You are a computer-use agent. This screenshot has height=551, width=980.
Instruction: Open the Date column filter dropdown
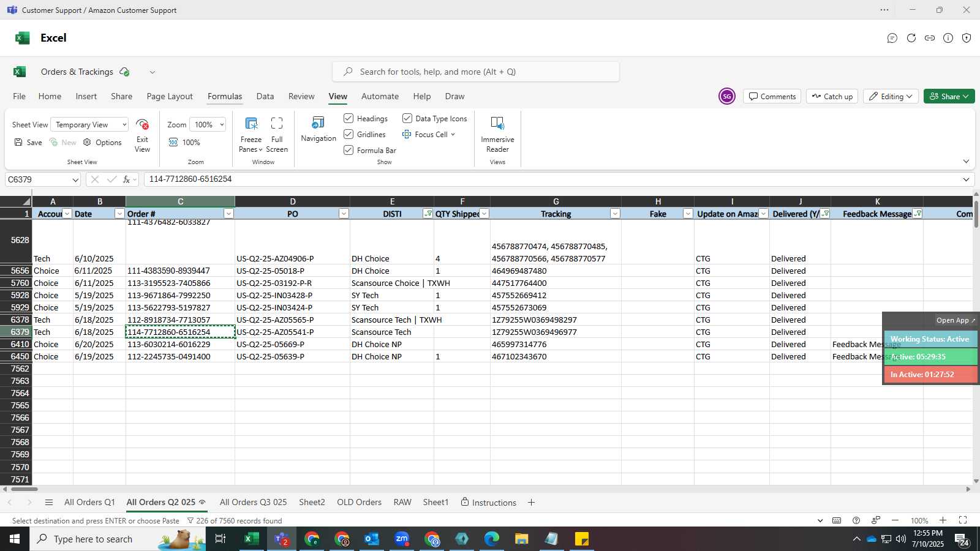(119, 214)
